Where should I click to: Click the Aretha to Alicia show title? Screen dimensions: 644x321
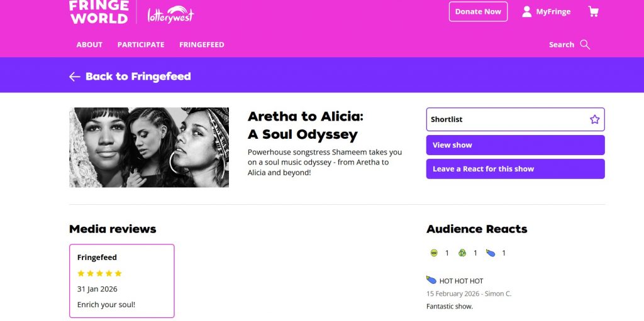(306, 125)
